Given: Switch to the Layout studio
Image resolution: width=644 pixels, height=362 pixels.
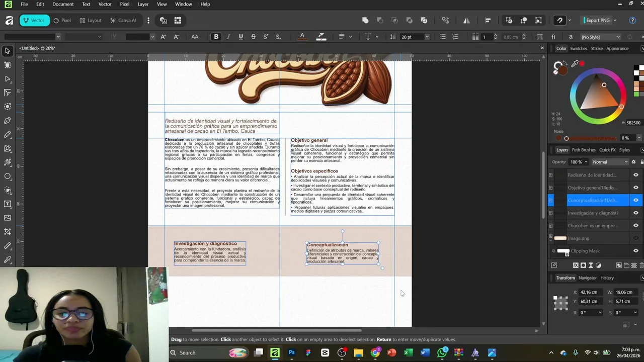Looking at the screenshot, I should 90,21.
